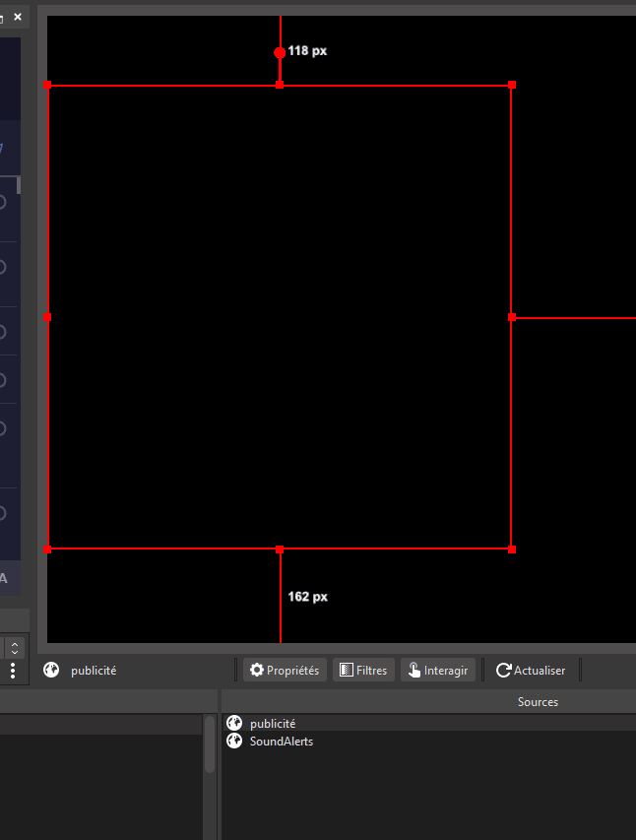
Task: Click the top-center red resize handle
Action: [280, 86]
